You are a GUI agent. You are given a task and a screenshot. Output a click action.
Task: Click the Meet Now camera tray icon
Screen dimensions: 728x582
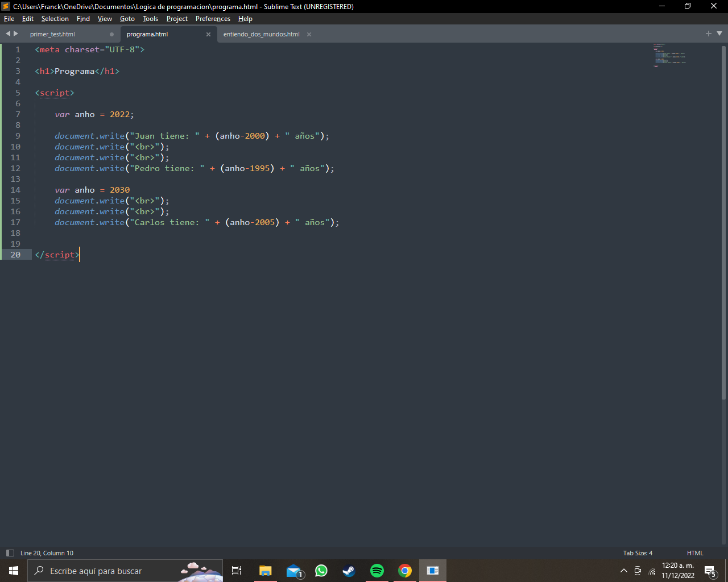(638, 571)
